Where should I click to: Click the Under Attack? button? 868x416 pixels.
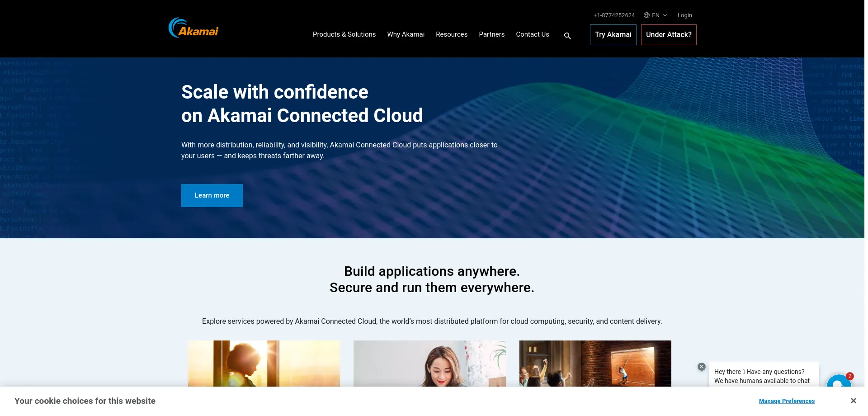[668, 35]
